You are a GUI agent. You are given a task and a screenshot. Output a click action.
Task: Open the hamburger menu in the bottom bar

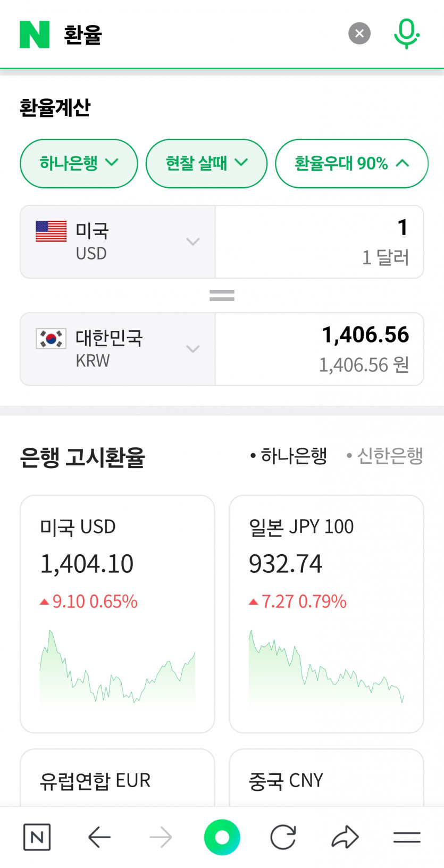click(x=407, y=838)
